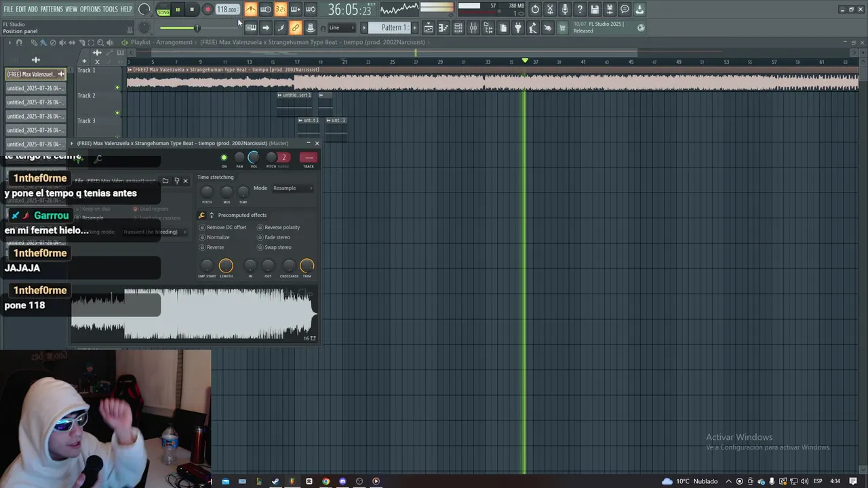Click the metronome icon in the toolbar
The height and width of the screenshot is (488, 868).
click(250, 9)
